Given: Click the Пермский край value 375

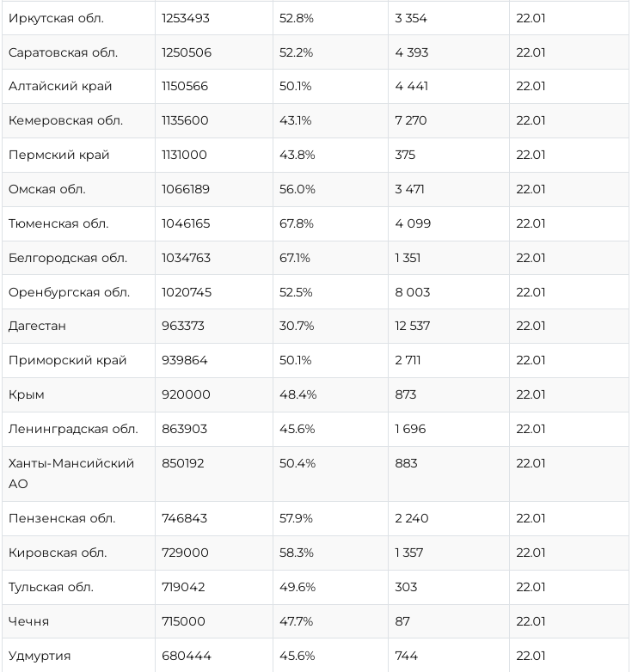Looking at the screenshot, I should 405,155.
